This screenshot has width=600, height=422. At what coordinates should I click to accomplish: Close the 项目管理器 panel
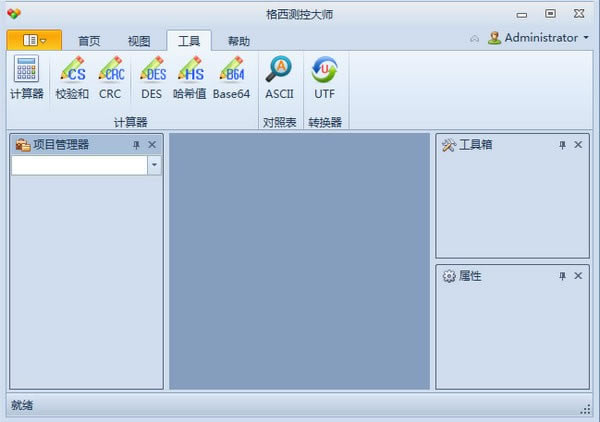[152, 145]
